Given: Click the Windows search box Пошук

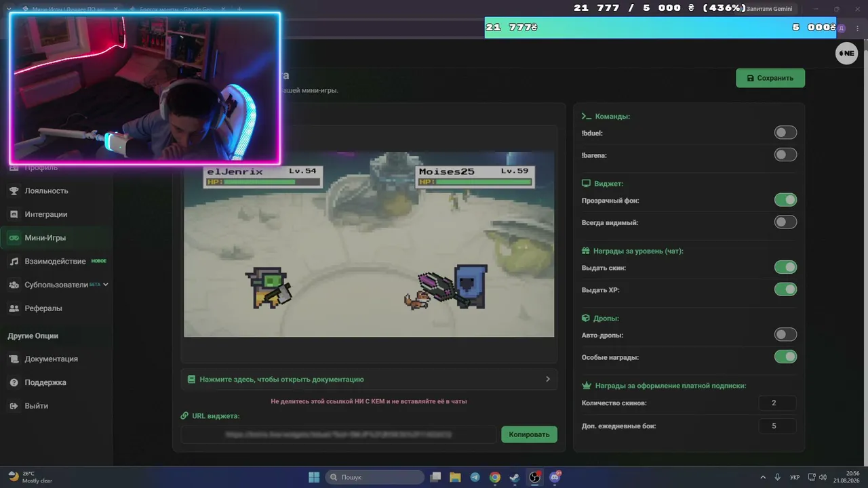Looking at the screenshot, I should click(374, 477).
